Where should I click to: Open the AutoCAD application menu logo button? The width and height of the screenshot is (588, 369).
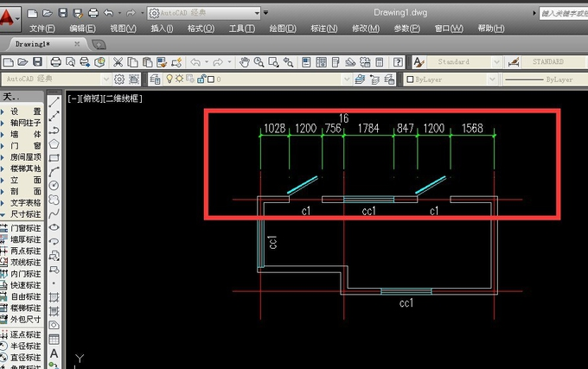pyautogui.click(x=9, y=17)
